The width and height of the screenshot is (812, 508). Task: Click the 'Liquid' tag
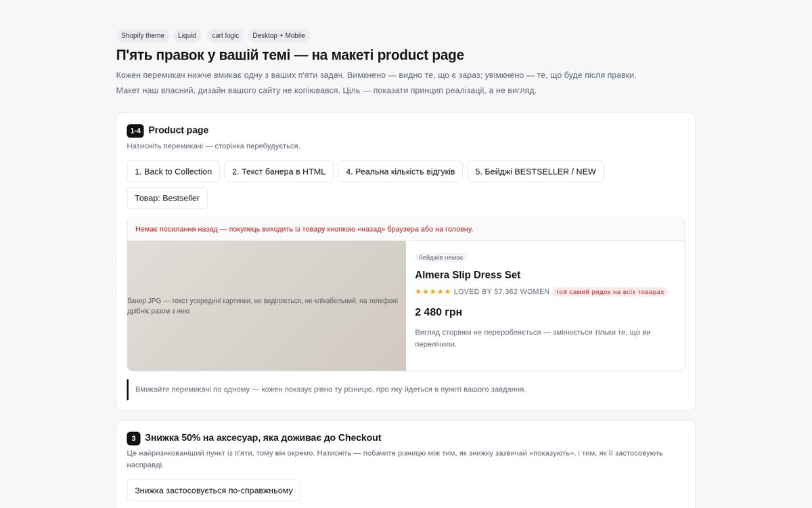(187, 36)
